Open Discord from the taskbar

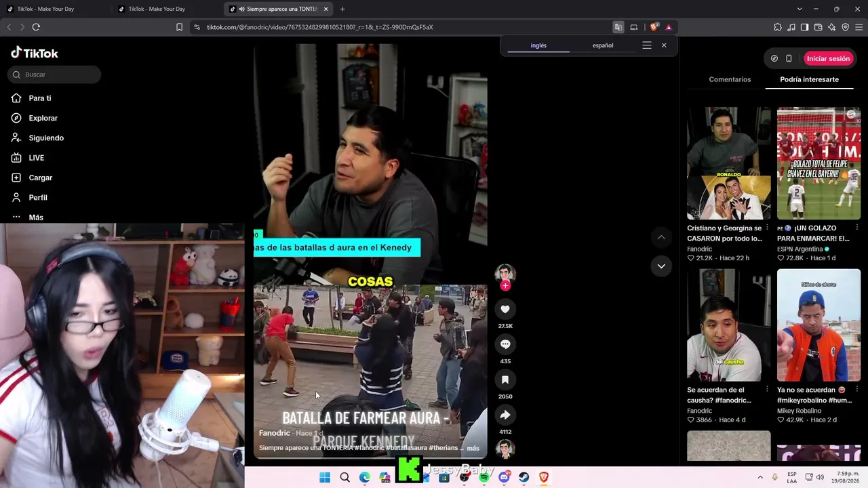click(x=505, y=477)
